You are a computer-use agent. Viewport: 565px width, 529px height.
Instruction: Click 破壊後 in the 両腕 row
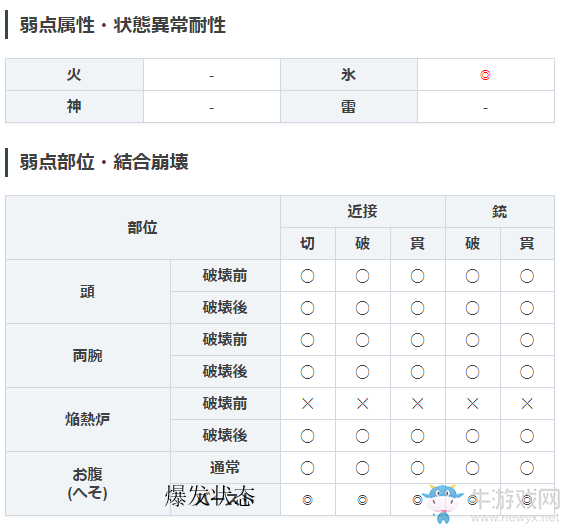click(x=225, y=372)
